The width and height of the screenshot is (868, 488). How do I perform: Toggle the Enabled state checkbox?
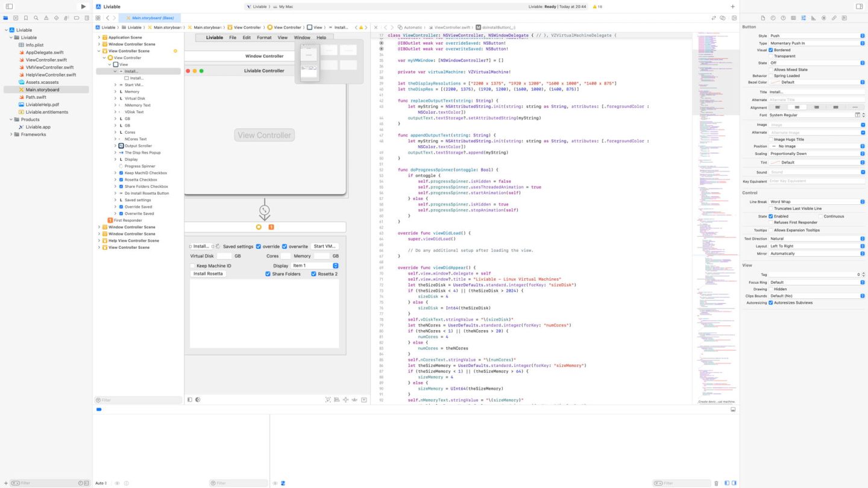click(x=771, y=216)
